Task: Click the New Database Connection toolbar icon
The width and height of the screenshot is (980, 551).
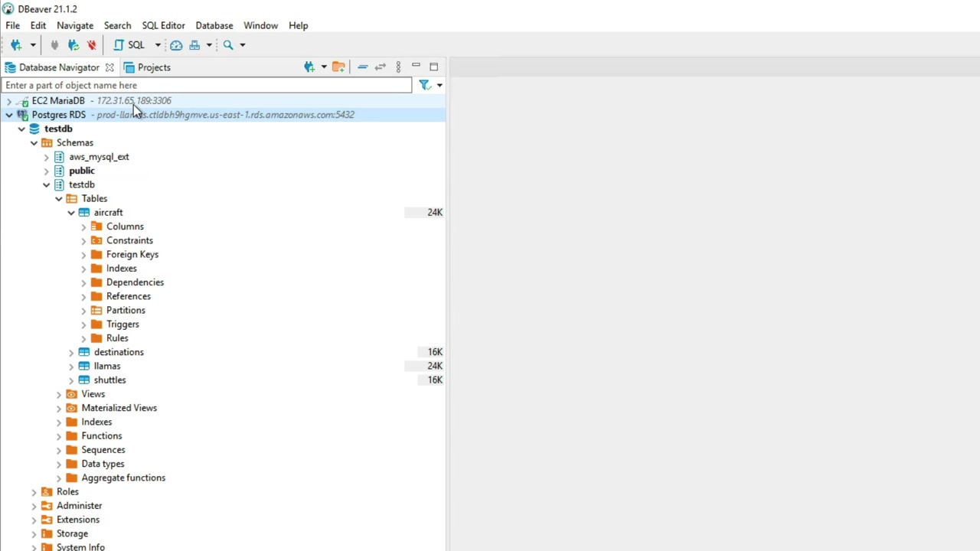Action: (x=16, y=45)
